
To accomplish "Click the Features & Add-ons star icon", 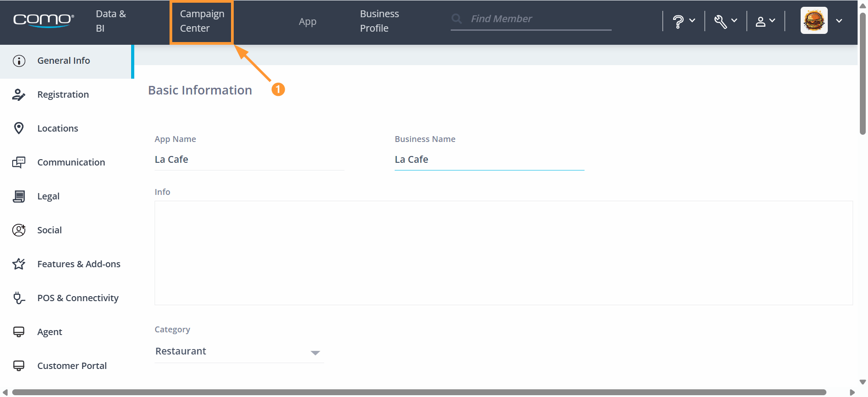I will pos(19,264).
